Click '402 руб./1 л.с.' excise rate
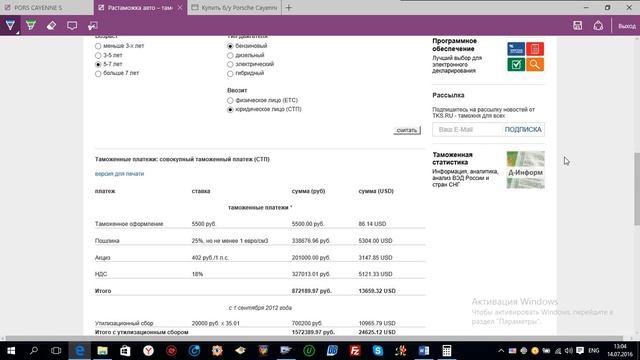This screenshot has height=360, width=640. 210,258
